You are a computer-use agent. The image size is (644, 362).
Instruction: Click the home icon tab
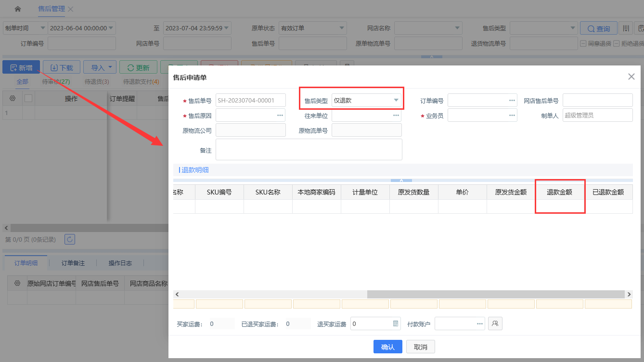18,9
